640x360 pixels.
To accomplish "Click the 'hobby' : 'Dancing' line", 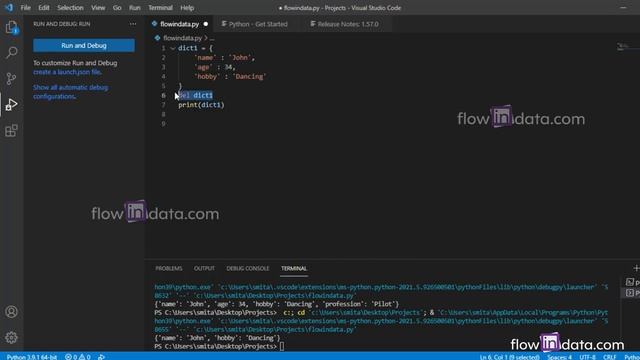I will (230, 76).
